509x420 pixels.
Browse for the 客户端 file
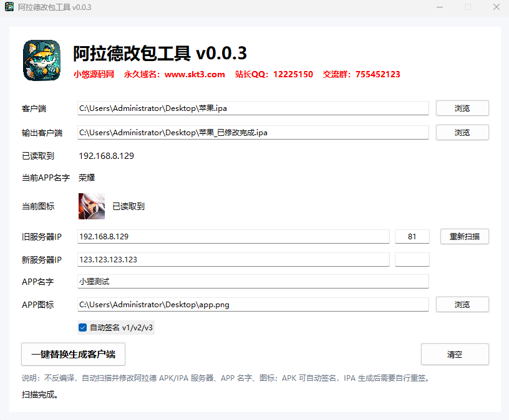(x=462, y=108)
